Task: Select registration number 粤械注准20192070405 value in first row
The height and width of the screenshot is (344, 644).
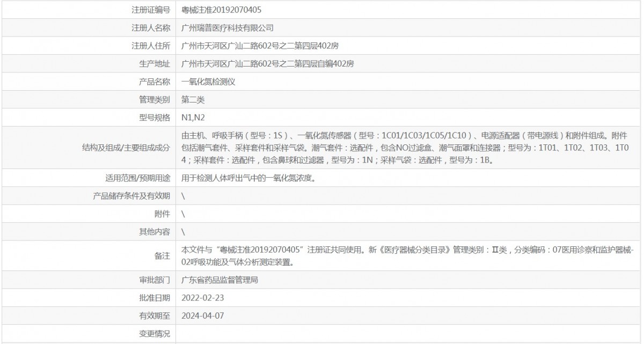Action: pyautogui.click(x=222, y=10)
